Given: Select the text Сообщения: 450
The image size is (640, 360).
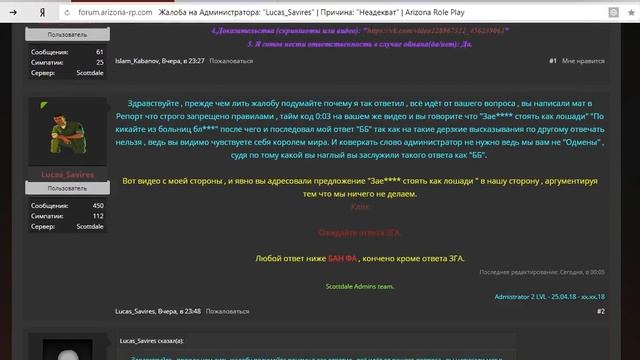Looking at the screenshot, I should click(x=67, y=206).
